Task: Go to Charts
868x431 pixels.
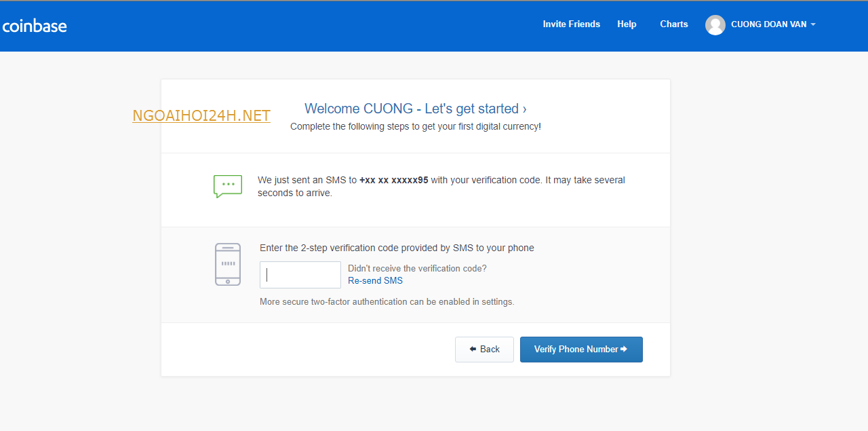Action: click(673, 24)
